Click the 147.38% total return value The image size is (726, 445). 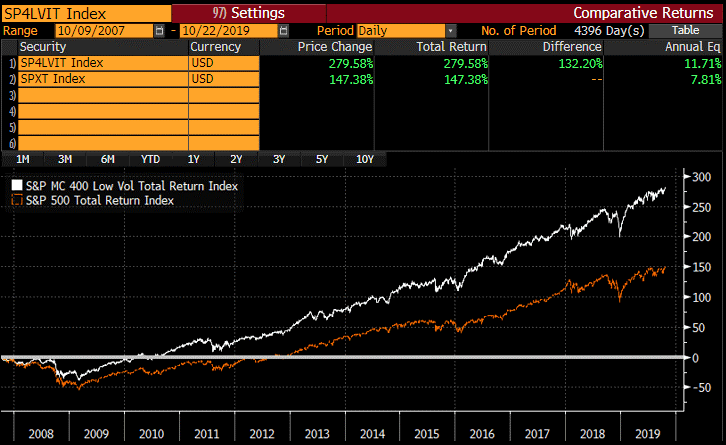[x=466, y=80]
